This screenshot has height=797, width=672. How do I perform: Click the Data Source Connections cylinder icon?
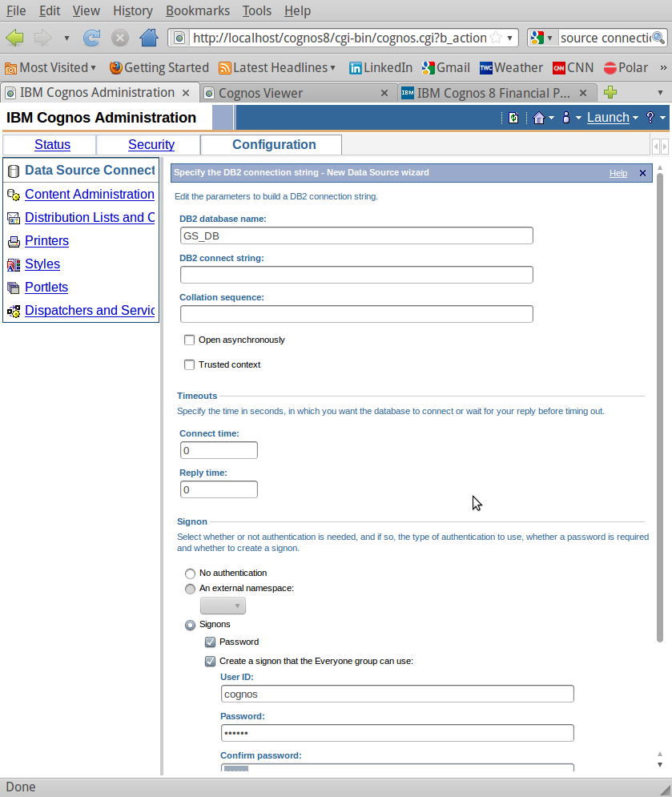pos(14,171)
